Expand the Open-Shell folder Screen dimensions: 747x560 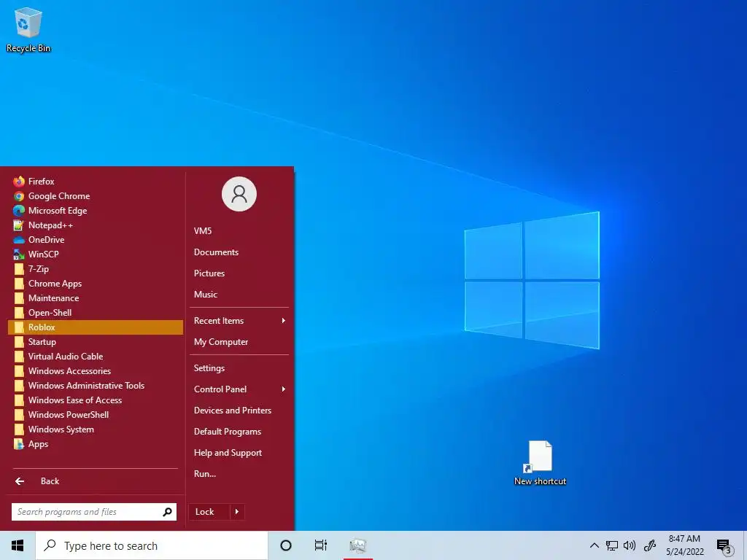[x=96, y=312]
